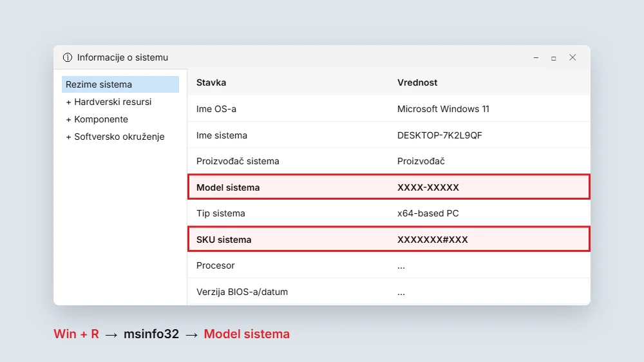Select the Tip sistema row label
Viewport: 644px width, 362px height.
[x=220, y=213]
